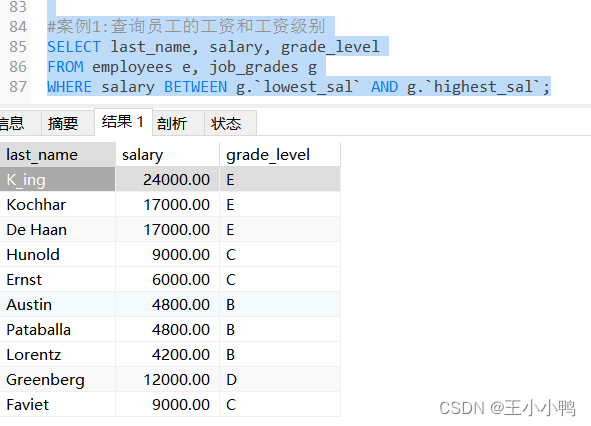Click the grade_level column header
This screenshot has width=591, height=426.
[x=280, y=155]
